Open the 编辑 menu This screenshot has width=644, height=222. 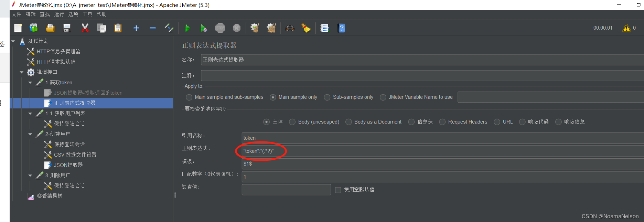[31, 14]
